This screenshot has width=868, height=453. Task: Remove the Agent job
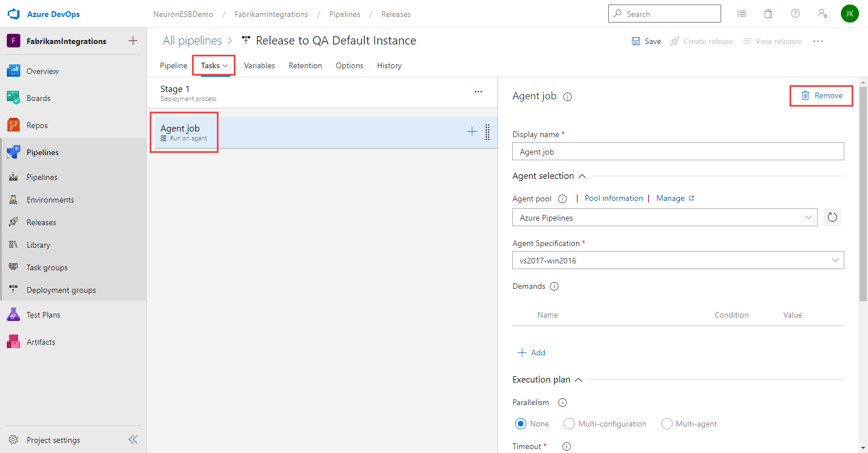pyautogui.click(x=822, y=96)
